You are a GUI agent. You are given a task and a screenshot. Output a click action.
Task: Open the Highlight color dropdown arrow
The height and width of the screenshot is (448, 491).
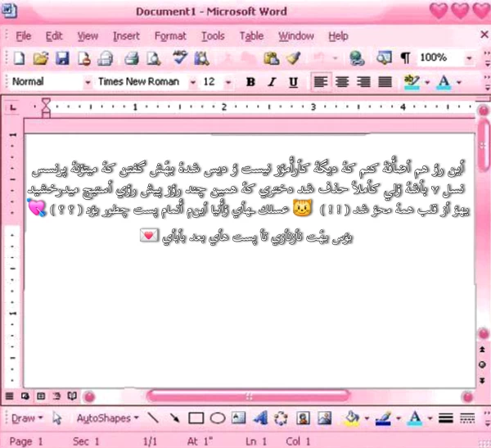tap(427, 83)
